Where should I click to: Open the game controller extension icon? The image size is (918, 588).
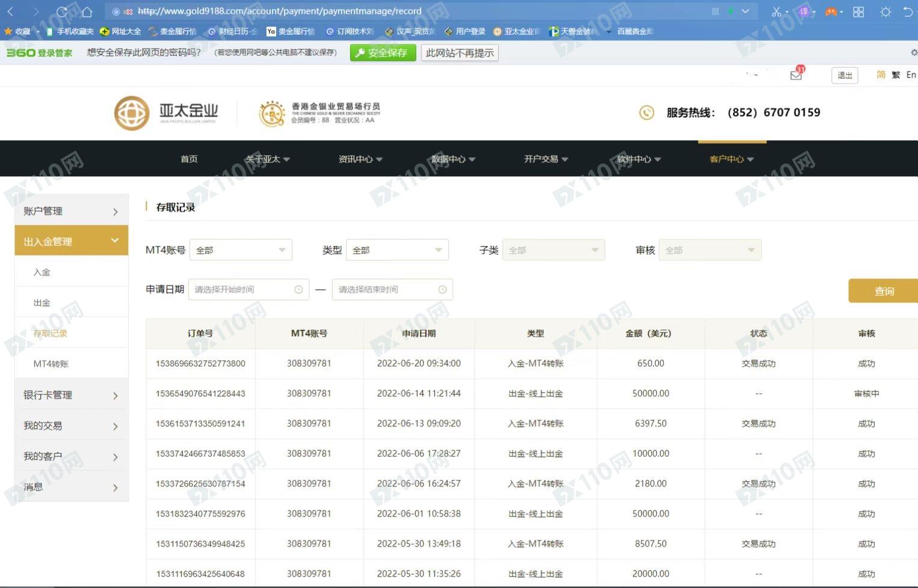pos(831,11)
